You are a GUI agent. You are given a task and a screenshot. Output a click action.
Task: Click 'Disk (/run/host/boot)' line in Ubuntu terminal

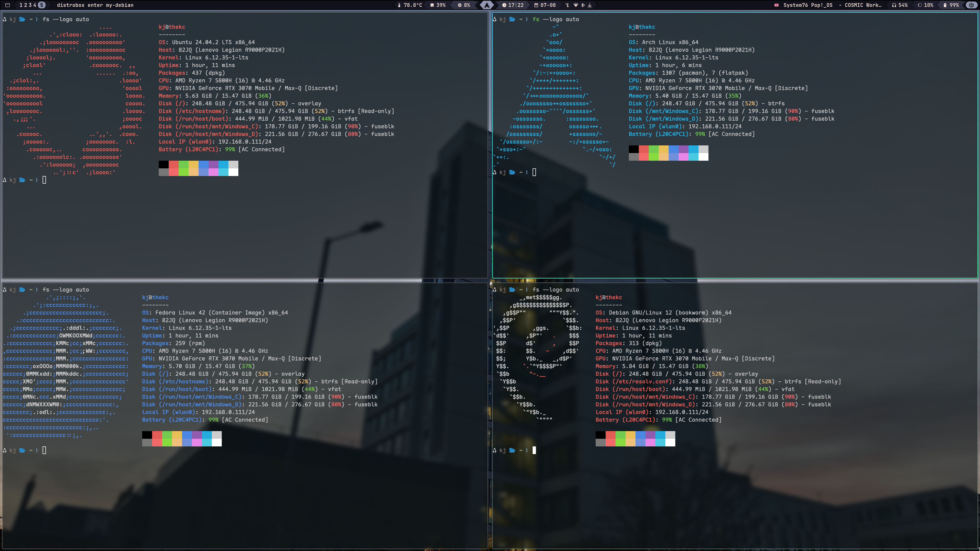(258, 119)
